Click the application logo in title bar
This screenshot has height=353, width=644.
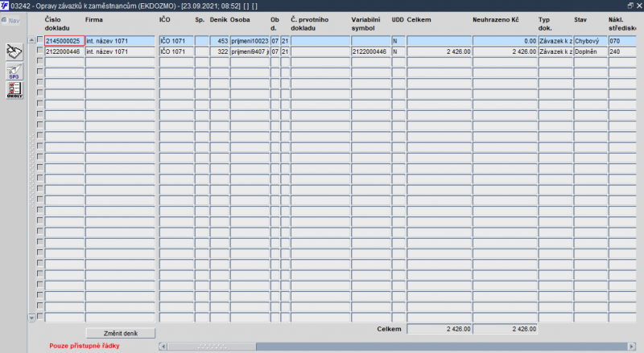(5, 6)
